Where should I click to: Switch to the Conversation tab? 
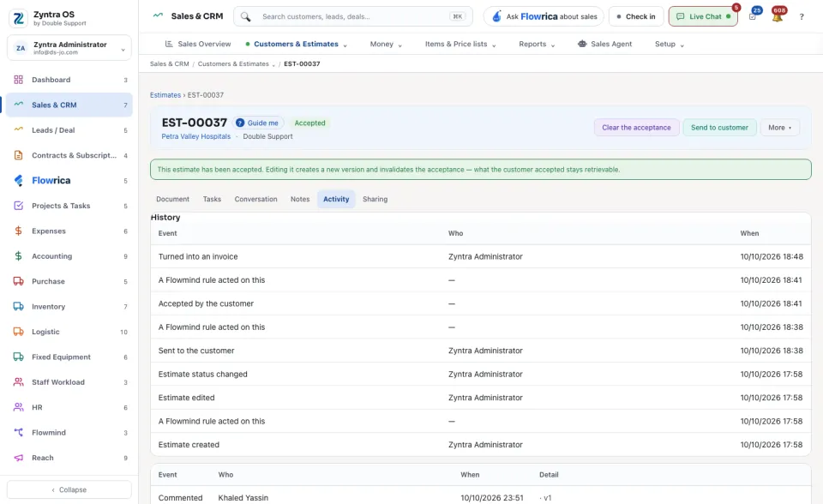255,199
